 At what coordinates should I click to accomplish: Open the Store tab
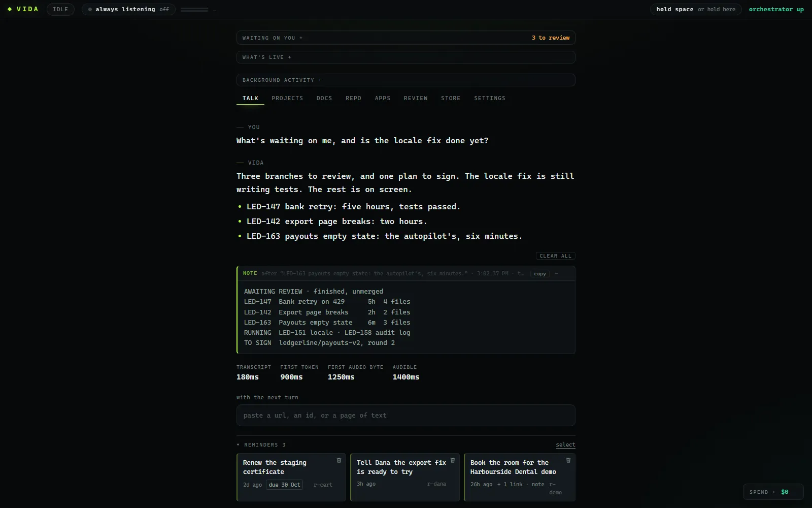pyautogui.click(x=451, y=98)
